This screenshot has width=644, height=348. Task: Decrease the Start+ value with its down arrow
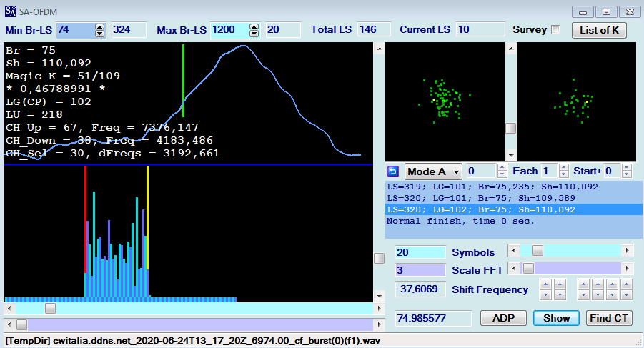(626, 174)
